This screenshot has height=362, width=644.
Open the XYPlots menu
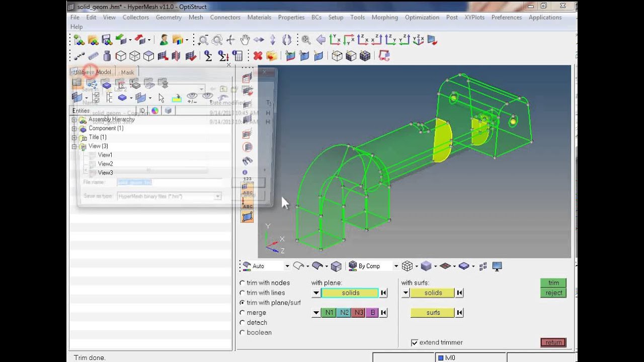pyautogui.click(x=474, y=17)
